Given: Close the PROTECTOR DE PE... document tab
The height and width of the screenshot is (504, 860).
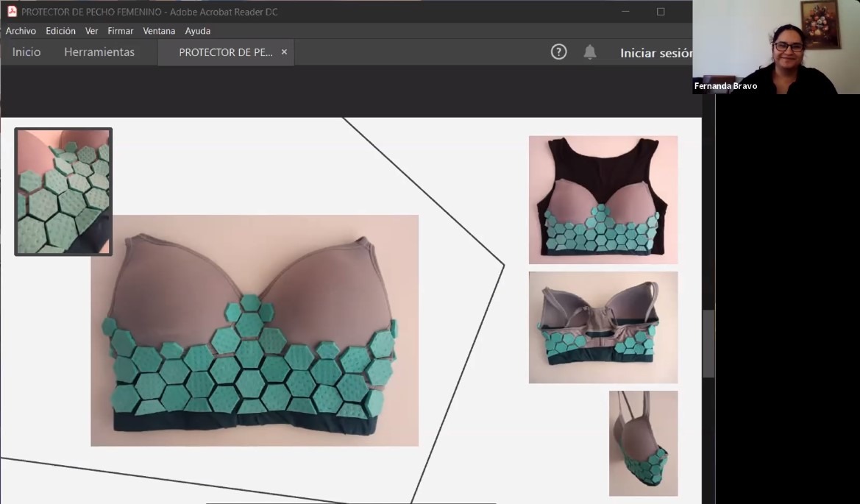Looking at the screenshot, I should [284, 52].
